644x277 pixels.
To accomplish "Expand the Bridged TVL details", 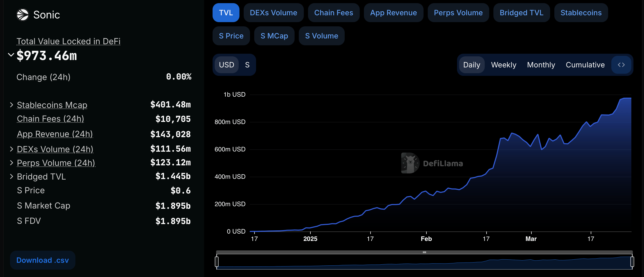I will (x=11, y=176).
